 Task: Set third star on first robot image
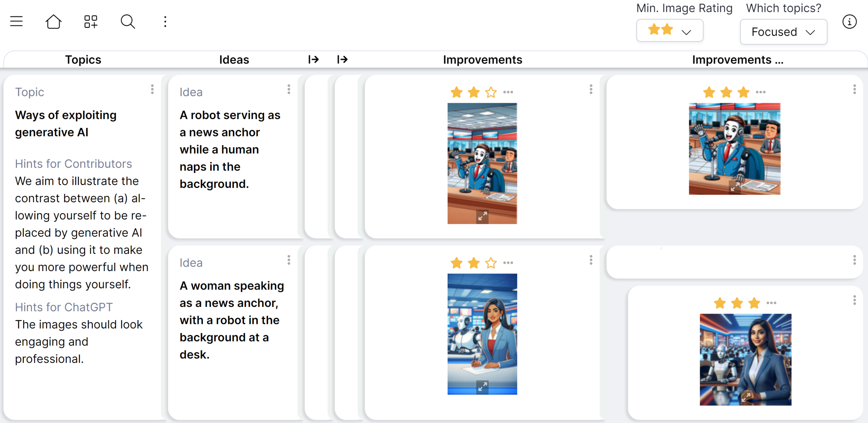491,92
